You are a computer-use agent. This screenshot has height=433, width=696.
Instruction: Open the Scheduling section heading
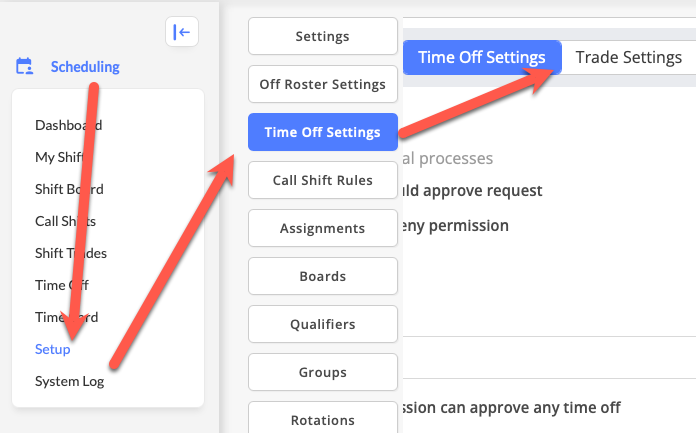pyautogui.click(x=85, y=67)
